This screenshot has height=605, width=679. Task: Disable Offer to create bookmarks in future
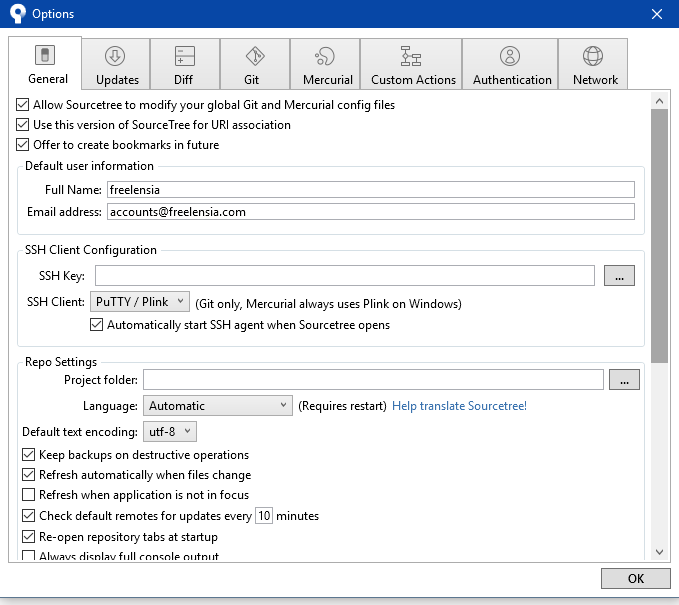coord(23,145)
